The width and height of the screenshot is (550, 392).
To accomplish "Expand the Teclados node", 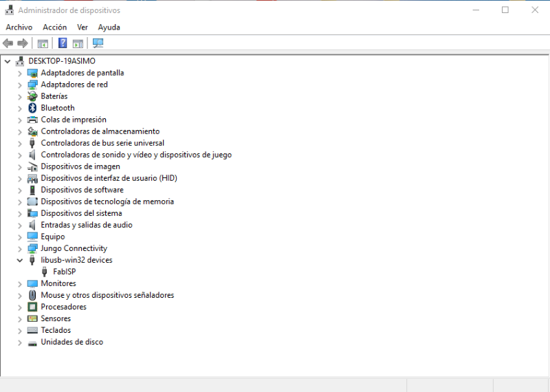I will pyautogui.click(x=20, y=331).
